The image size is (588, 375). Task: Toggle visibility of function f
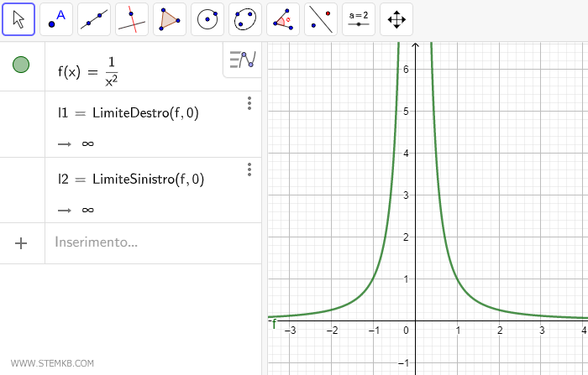[22, 65]
